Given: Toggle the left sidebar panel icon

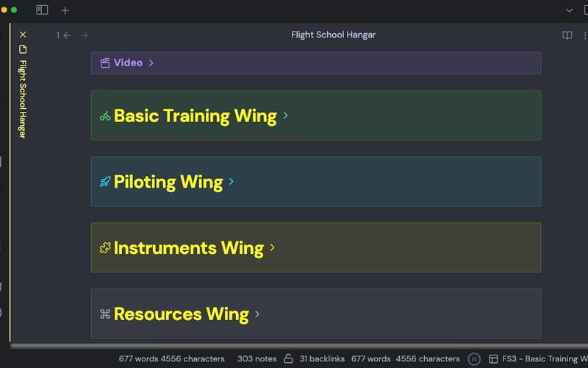Looking at the screenshot, I should [x=42, y=10].
